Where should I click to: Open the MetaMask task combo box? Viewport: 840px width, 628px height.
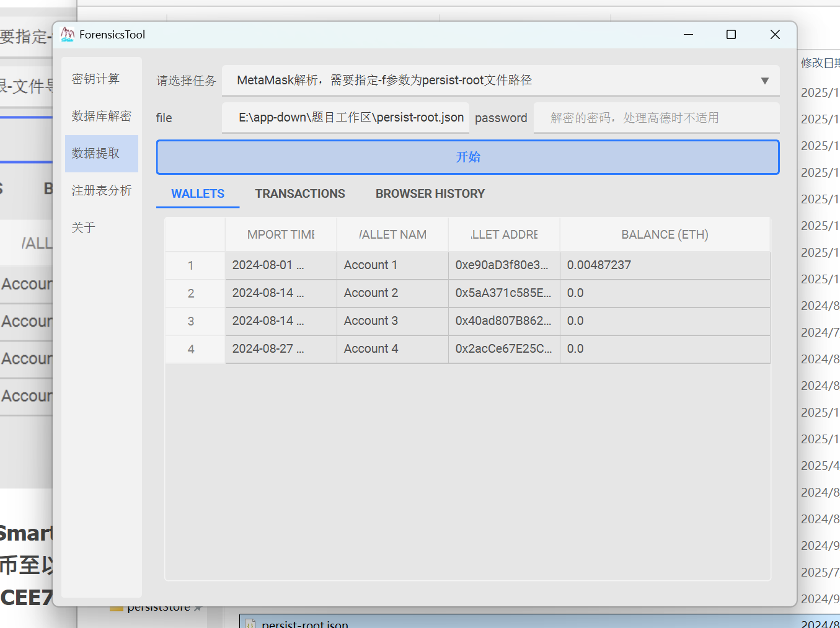tap(490, 81)
